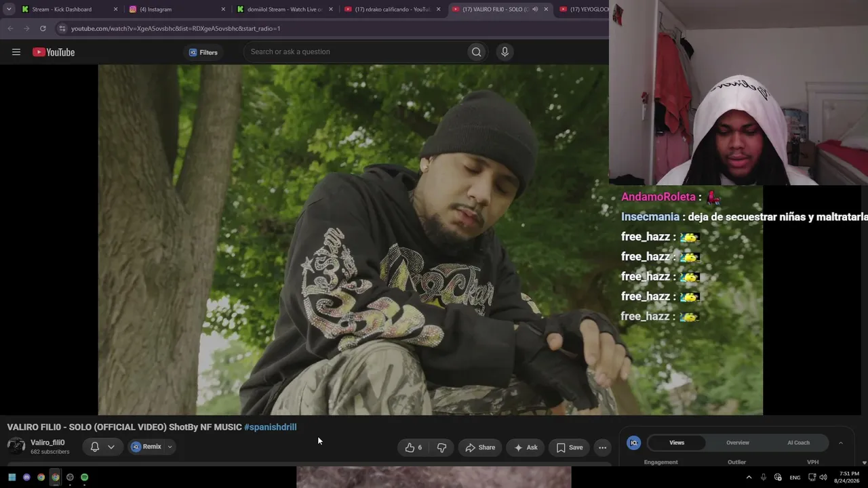Select the AI Coach tab
The height and width of the screenshot is (488, 868).
pos(798,443)
